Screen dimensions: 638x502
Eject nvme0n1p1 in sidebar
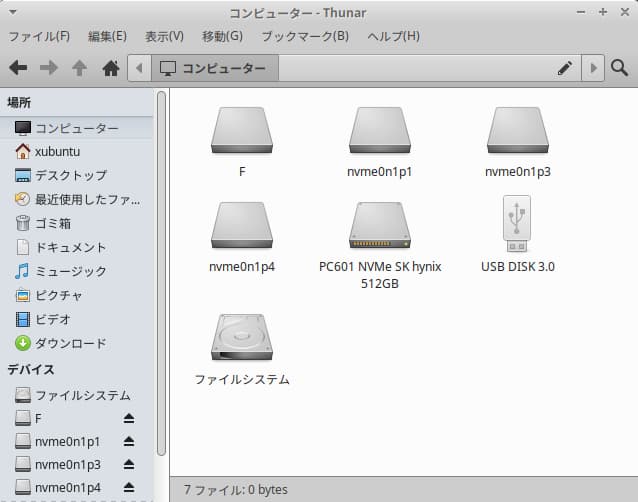[x=129, y=441]
